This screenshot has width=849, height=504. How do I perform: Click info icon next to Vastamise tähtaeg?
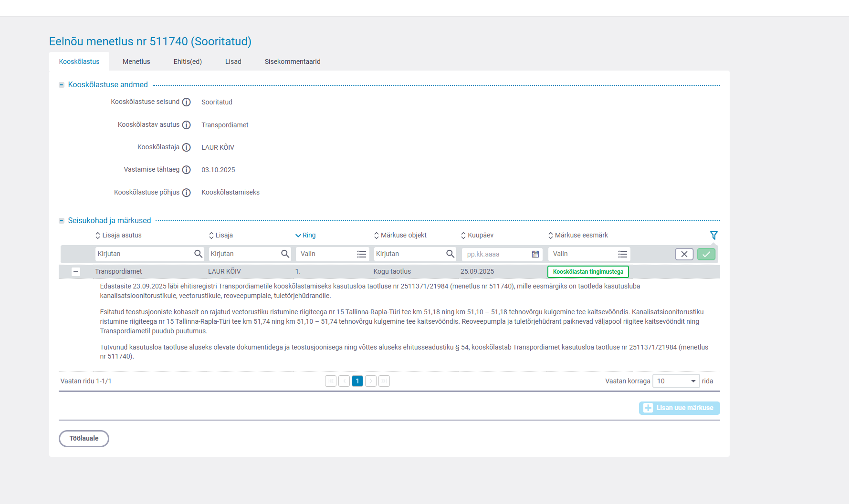pos(187,170)
